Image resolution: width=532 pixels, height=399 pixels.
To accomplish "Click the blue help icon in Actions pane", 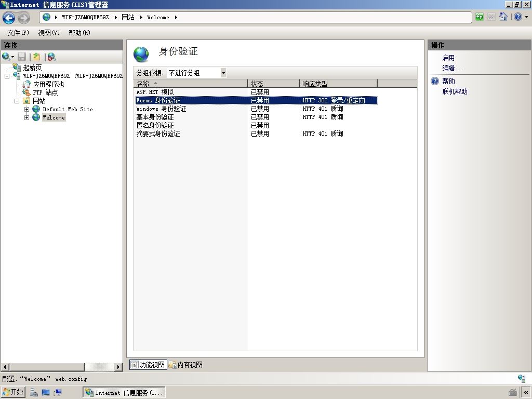I will [x=435, y=81].
